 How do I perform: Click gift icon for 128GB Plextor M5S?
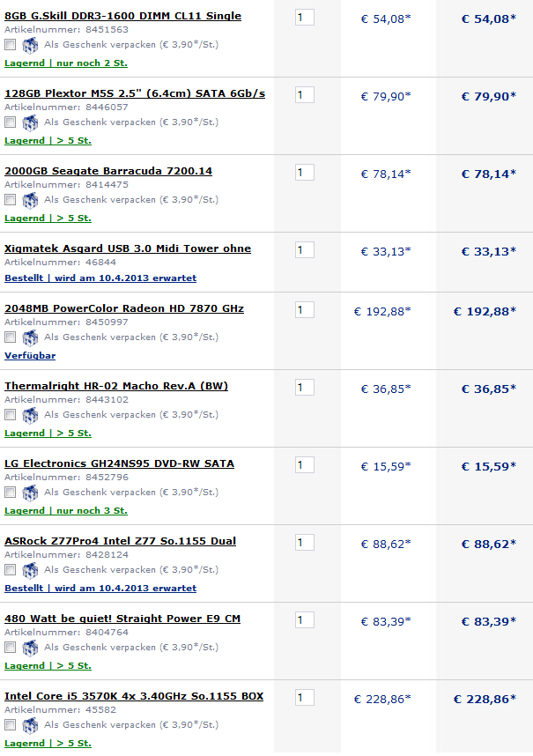click(x=30, y=123)
